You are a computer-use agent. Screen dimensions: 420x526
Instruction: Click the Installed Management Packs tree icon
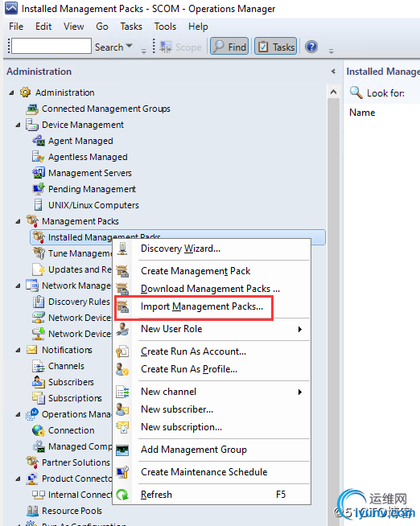tap(39, 237)
